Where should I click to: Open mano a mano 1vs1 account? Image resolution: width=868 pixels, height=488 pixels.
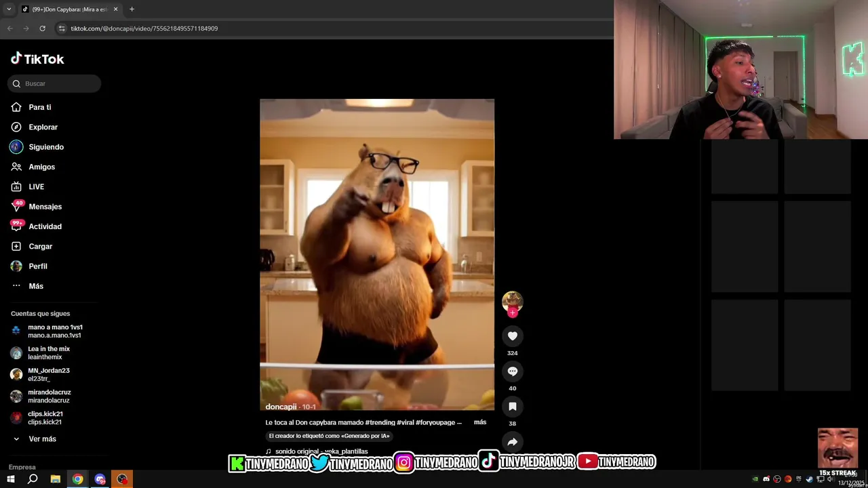coord(54,331)
